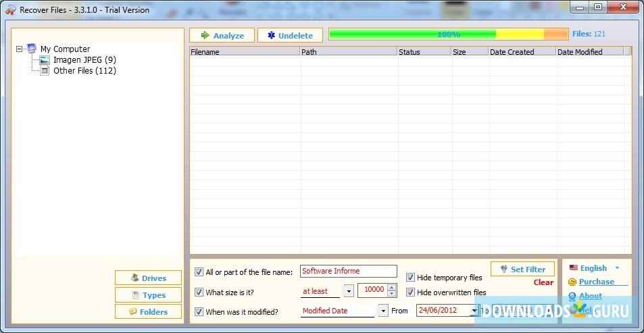Click the folder icon on Folders button
The width and height of the screenshot is (644, 333).
point(132,311)
